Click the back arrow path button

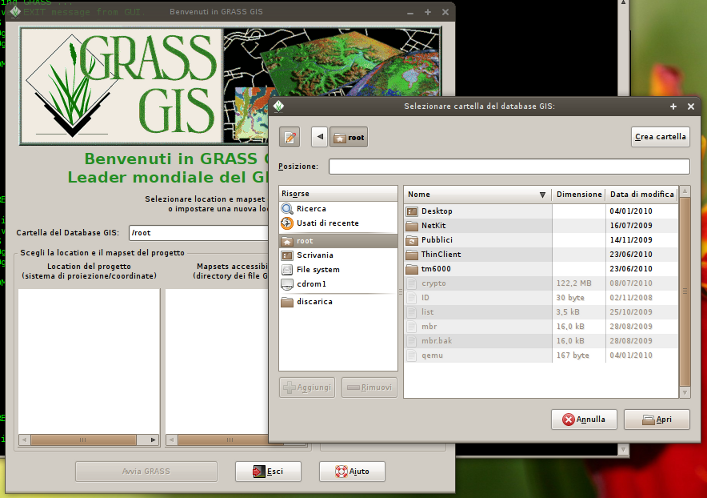[x=320, y=137]
